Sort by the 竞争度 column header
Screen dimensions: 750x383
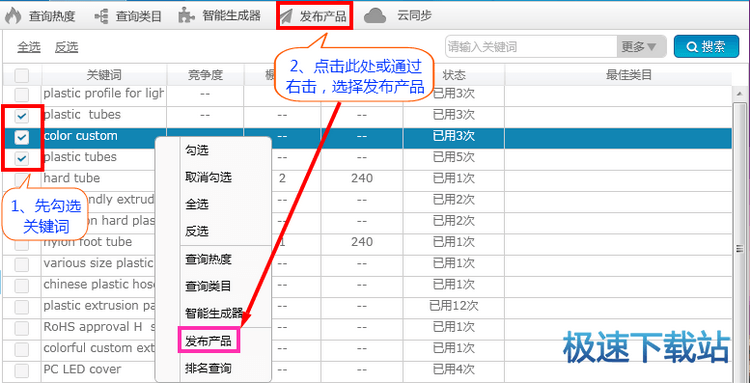205,75
